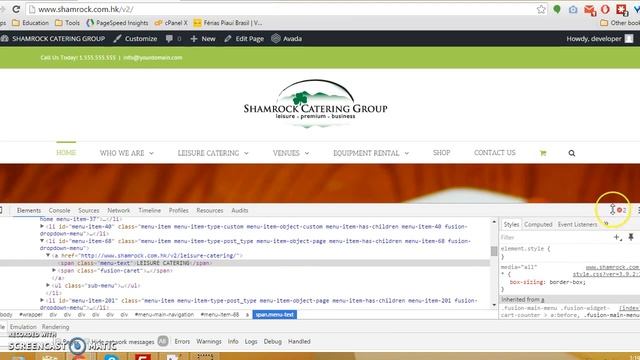Switch to the Emulation drawer tab
The height and width of the screenshot is (360, 640).
pyautogui.click(x=23, y=327)
